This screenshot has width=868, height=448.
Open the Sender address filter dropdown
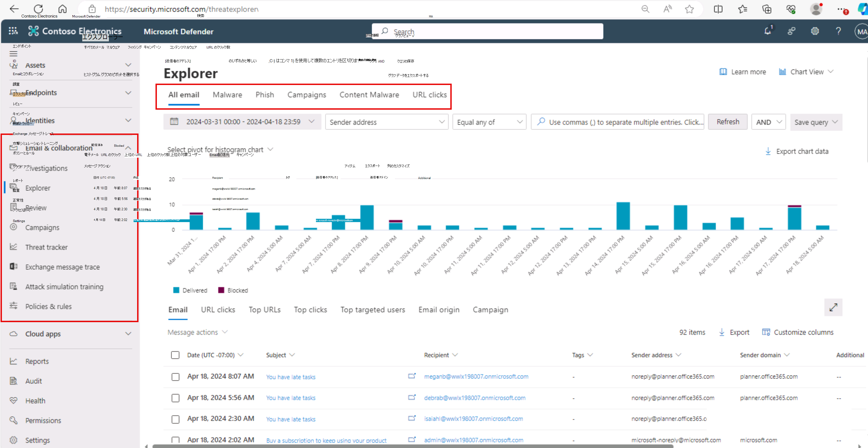click(386, 122)
